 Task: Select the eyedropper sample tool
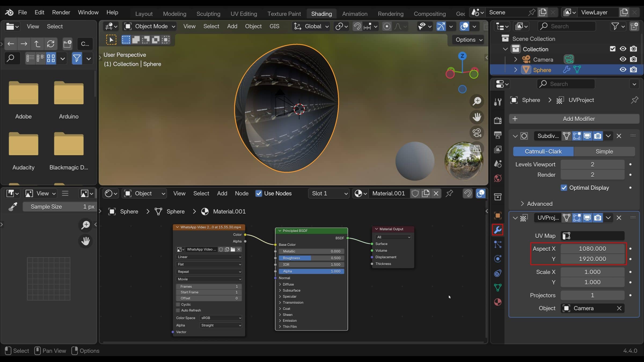click(x=13, y=206)
